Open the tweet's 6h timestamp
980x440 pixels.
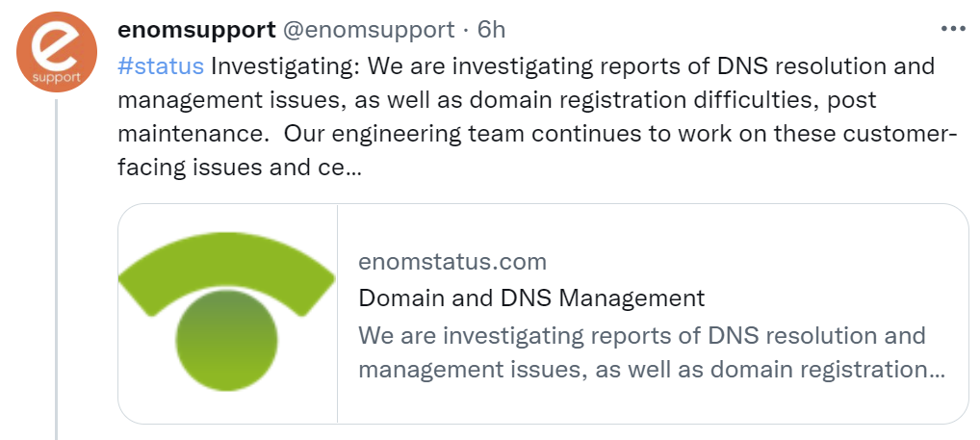coord(491,30)
